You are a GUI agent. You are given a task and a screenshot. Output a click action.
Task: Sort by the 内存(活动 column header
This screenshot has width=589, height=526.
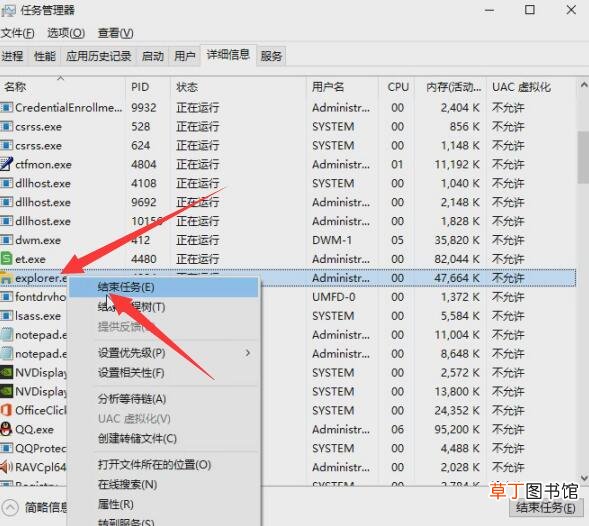[x=450, y=87]
